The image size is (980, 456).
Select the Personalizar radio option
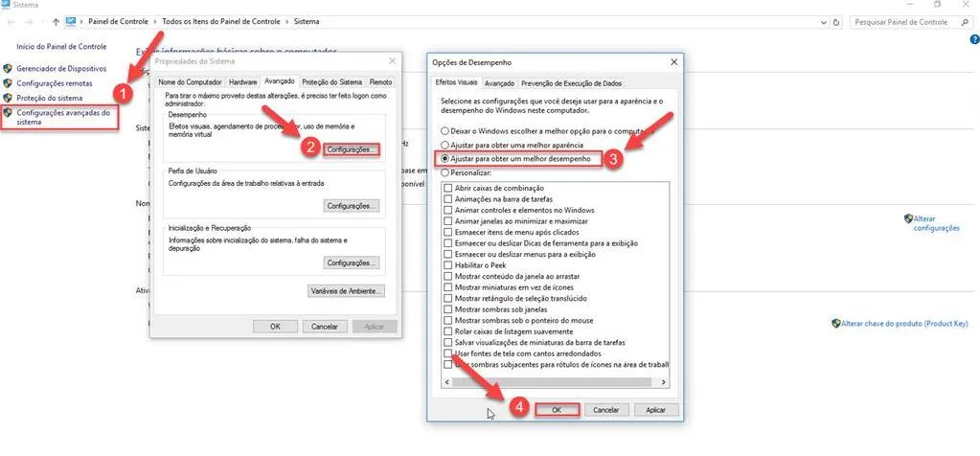(444, 172)
